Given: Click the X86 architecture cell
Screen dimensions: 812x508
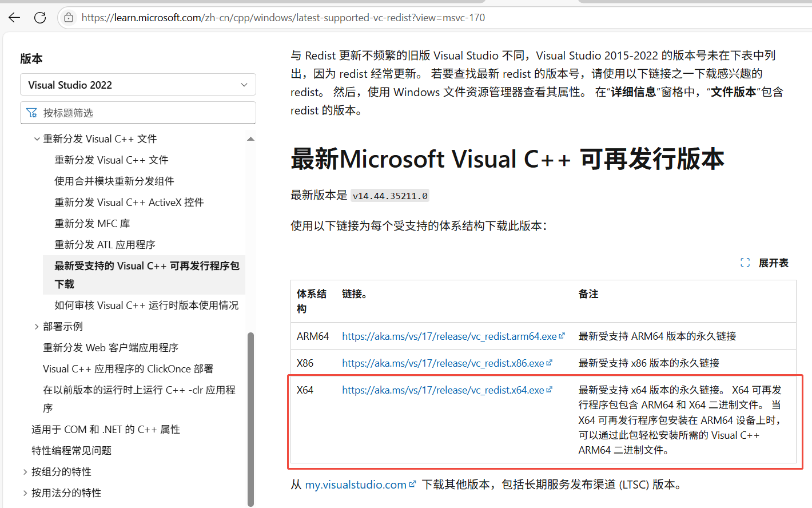Looking at the screenshot, I should pyautogui.click(x=305, y=363).
